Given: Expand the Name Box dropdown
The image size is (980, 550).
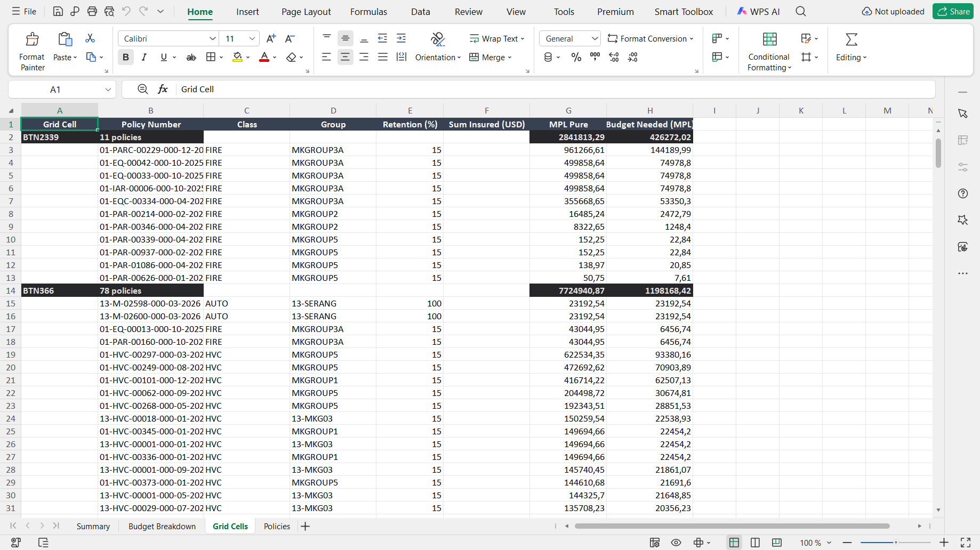Looking at the screenshot, I should [x=108, y=90].
